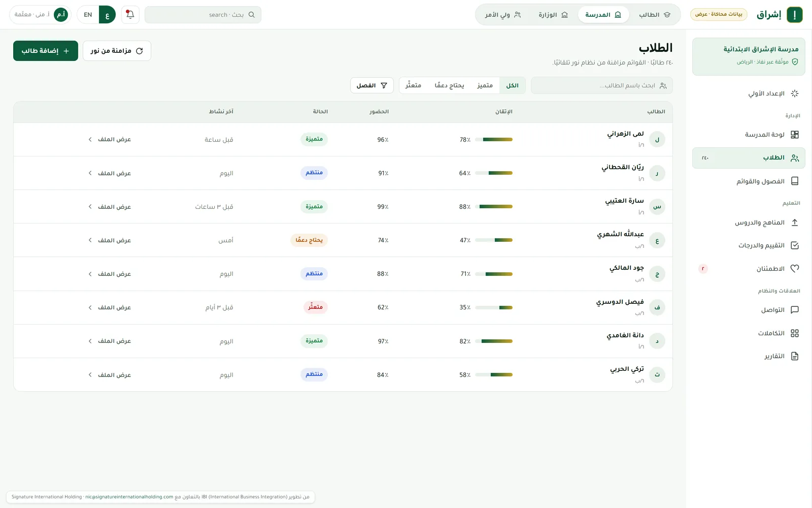The height and width of the screenshot is (508, 812).
Task: Click the student name search field
Action: 602,85
